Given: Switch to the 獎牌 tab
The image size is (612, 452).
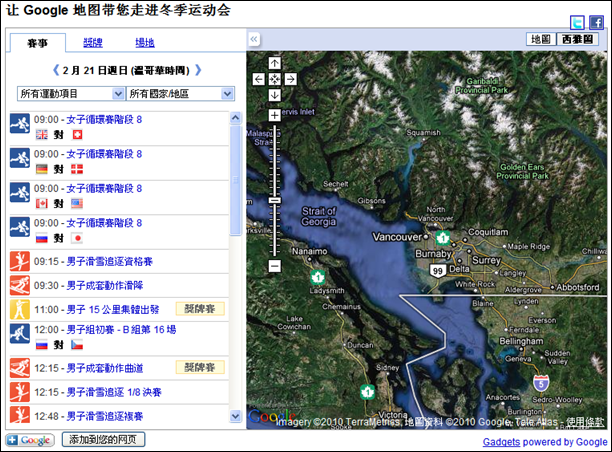Looking at the screenshot, I should point(93,43).
